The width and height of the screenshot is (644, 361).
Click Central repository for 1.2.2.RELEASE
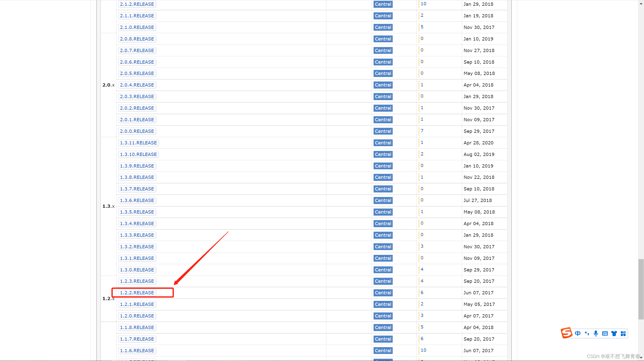tap(383, 293)
